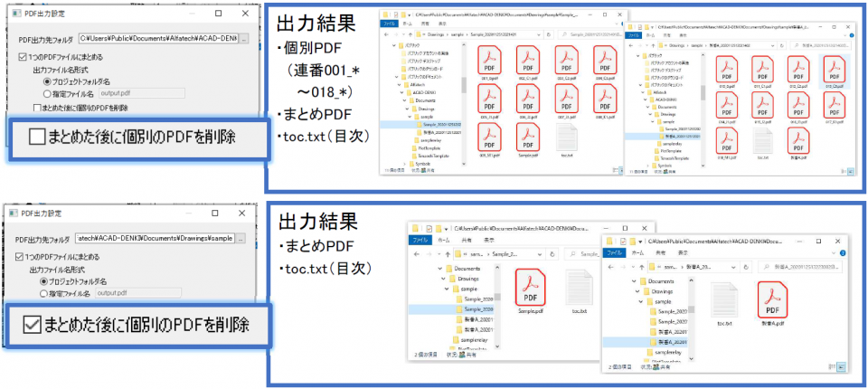Select the 006_I2.pdf file icon

[528, 99]
